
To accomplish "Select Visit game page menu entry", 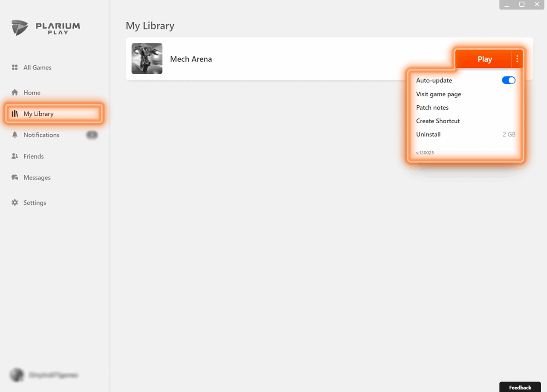I will coord(438,94).
